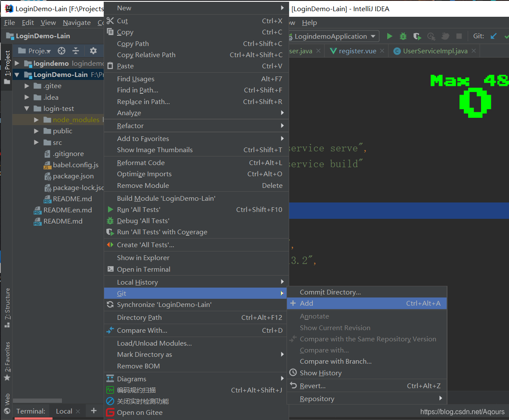Viewport: 509px width, 420px height.
Task: Choose Reformat Code menu item
Action: pyautogui.click(x=195, y=163)
